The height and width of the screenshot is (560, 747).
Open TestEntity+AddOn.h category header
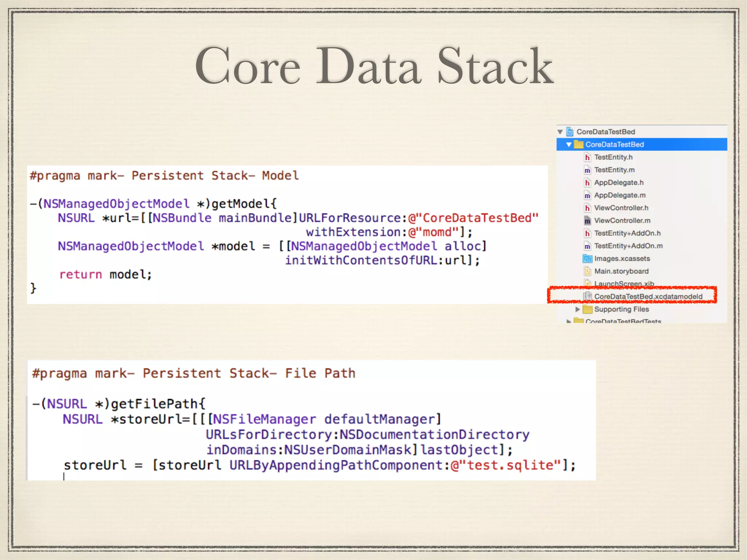click(x=627, y=233)
